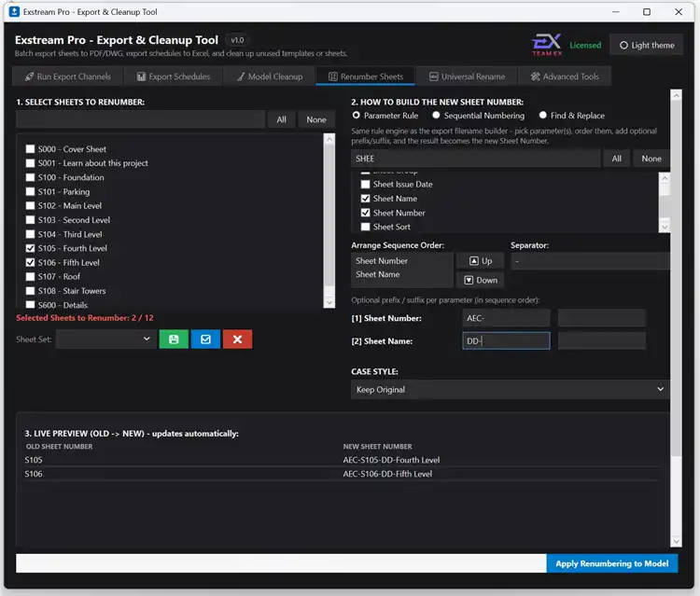Click main panel scrollbar up arrow
The image size is (700, 596).
[x=676, y=95]
